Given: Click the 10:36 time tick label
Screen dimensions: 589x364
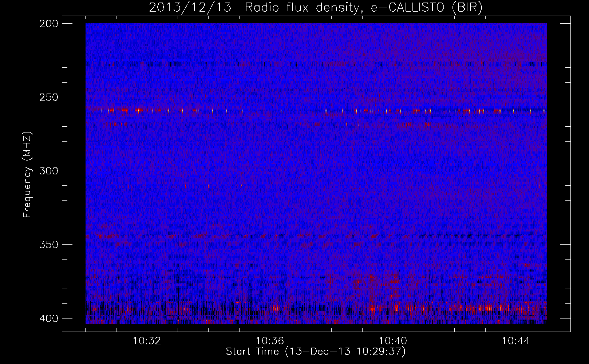Looking at the screenshot, I should (x=270, y=341).
